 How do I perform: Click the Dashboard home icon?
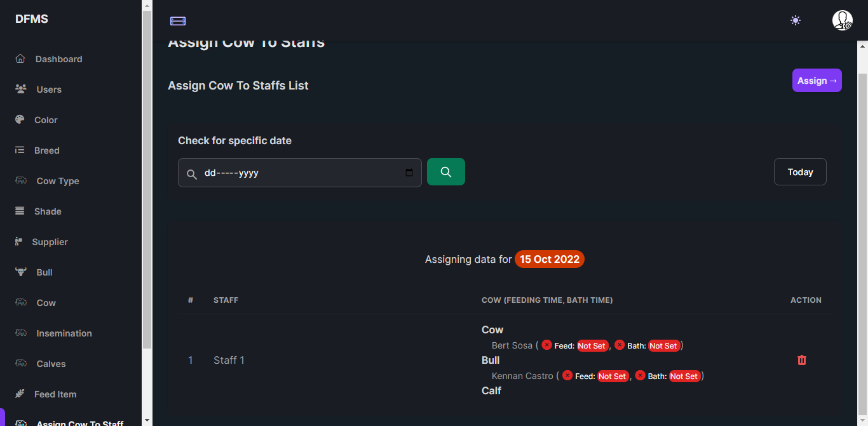(x=20, y=59)
